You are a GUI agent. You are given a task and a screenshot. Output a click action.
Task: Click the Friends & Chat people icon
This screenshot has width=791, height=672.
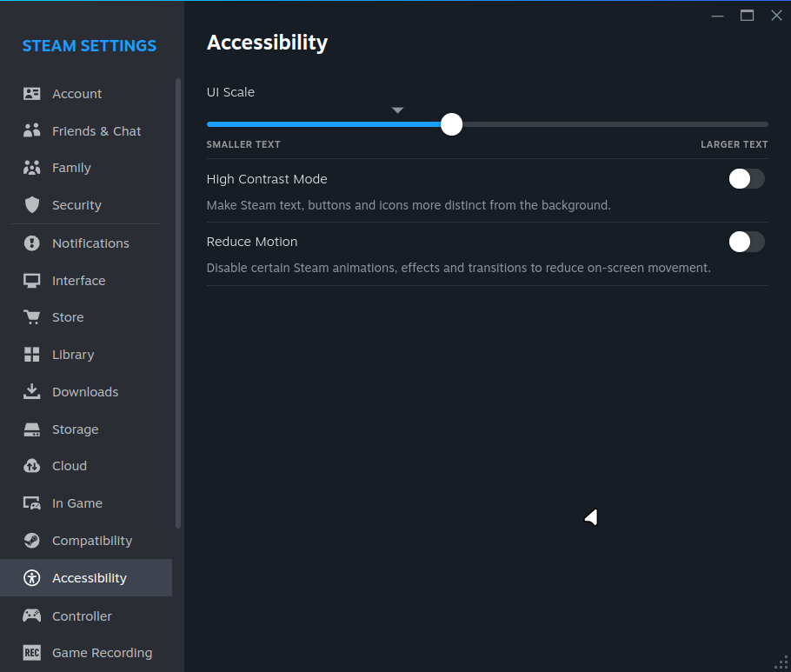point(32,131)
